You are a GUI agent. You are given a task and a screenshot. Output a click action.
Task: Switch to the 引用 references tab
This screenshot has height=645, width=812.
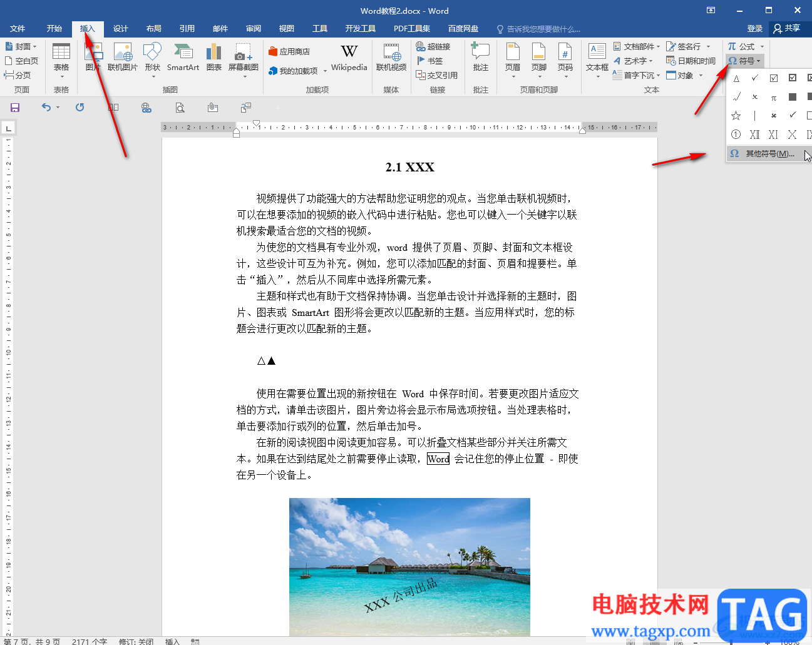pyautogui.click(x=187, y=28)
